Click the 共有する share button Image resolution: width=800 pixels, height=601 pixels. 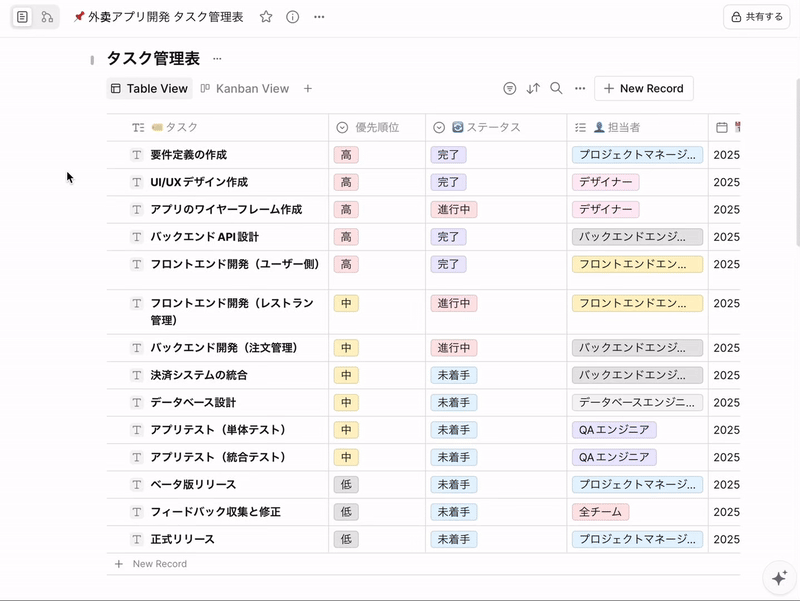tap(757, 16)
